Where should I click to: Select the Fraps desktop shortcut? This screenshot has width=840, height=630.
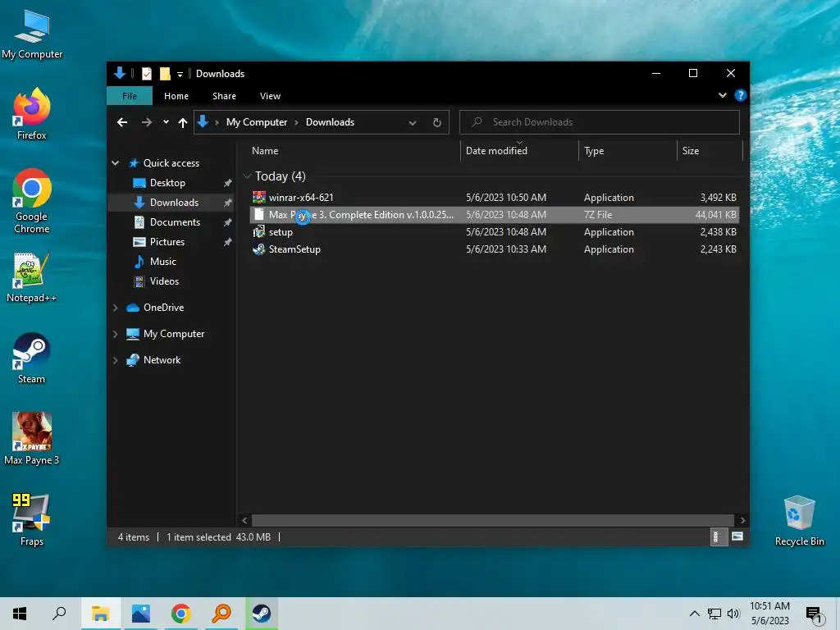click(x=32, y=519)
